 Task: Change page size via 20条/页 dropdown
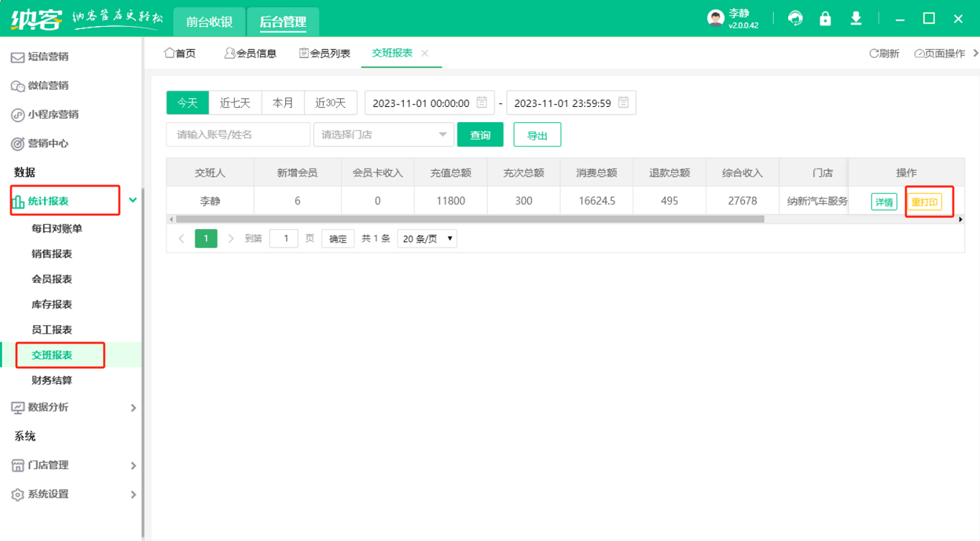(427, 238)
